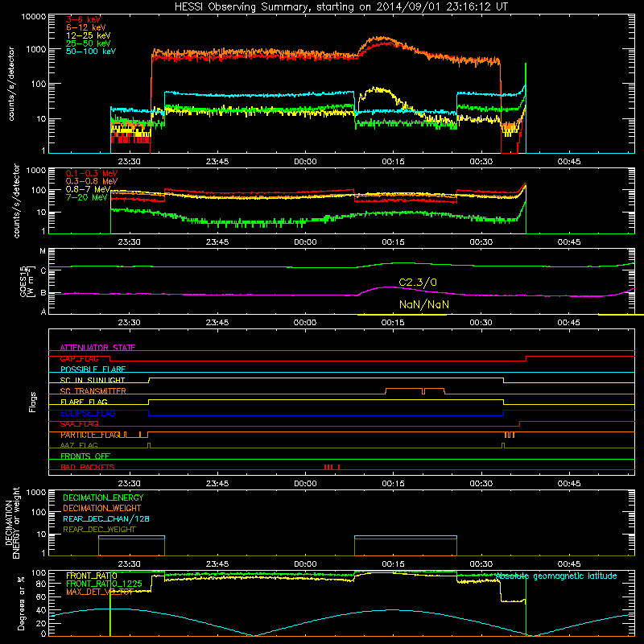This screenshot has width=644, height=644.
Task: Click the 10000 y-axis value
Action: [x=33, y=16]
